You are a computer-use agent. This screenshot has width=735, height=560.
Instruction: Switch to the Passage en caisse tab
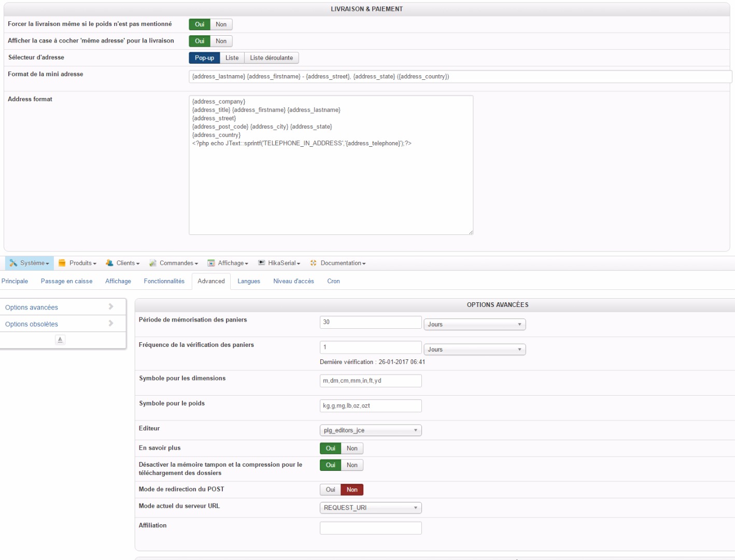coord(67,281)
